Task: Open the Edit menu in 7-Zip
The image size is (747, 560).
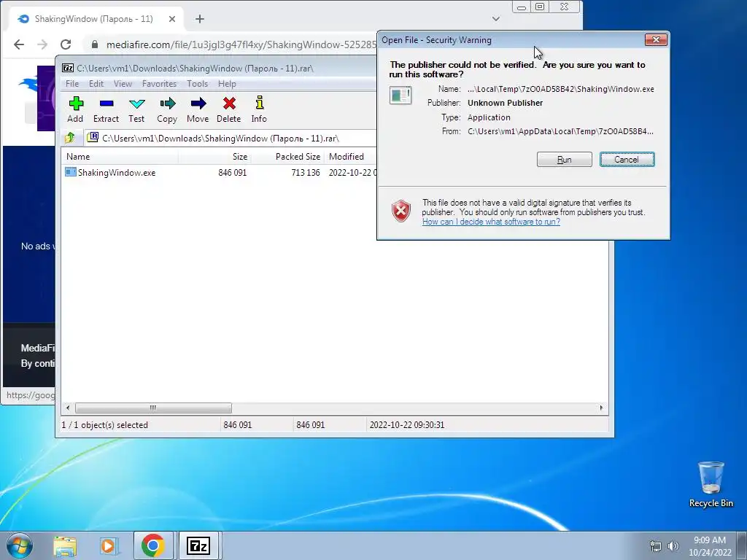Action: (96, 84)
